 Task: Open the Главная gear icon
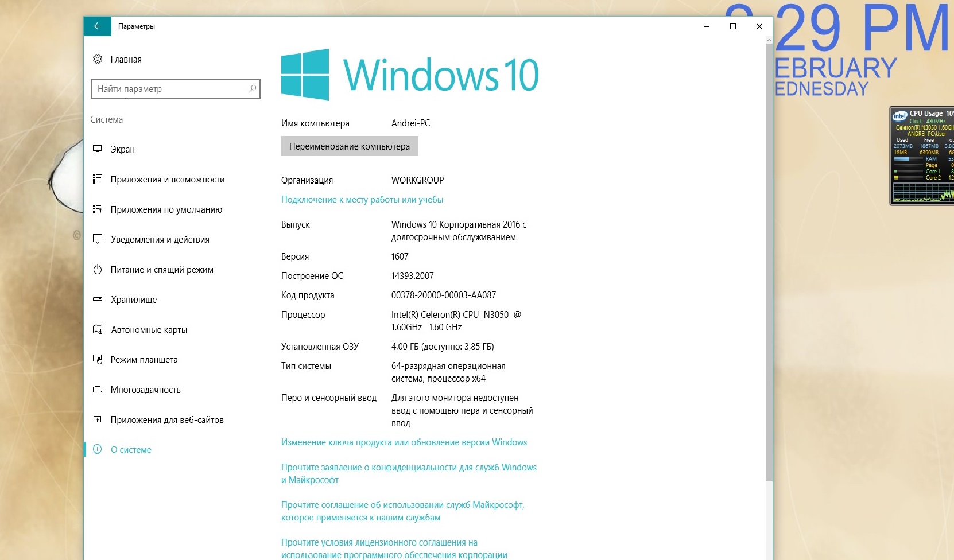[98, 59]
